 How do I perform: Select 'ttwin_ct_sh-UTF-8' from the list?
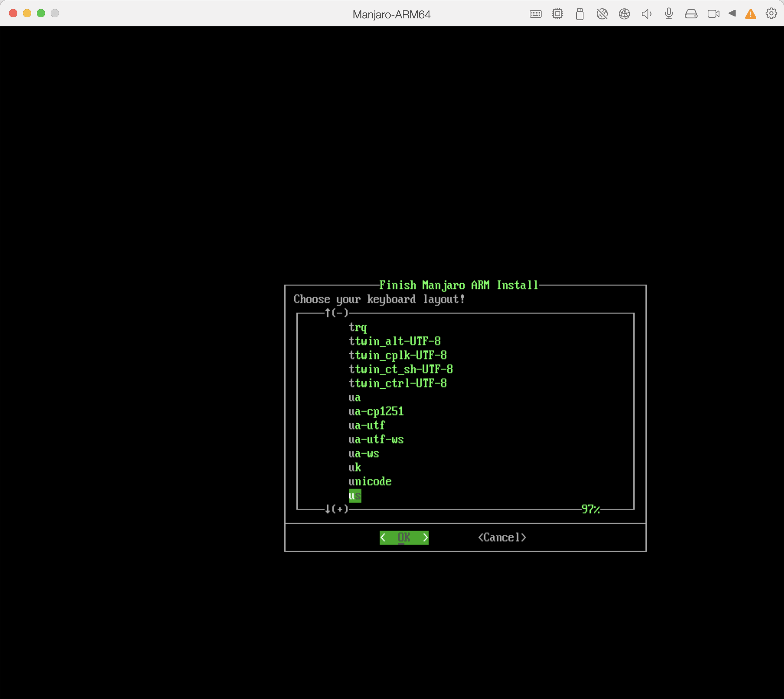pyautogui.click(x=400, y=369)
